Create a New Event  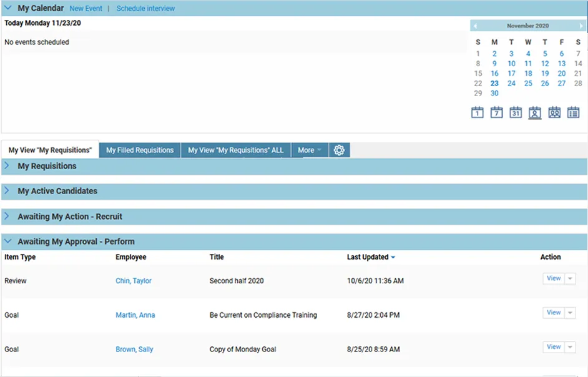[86, 8]
